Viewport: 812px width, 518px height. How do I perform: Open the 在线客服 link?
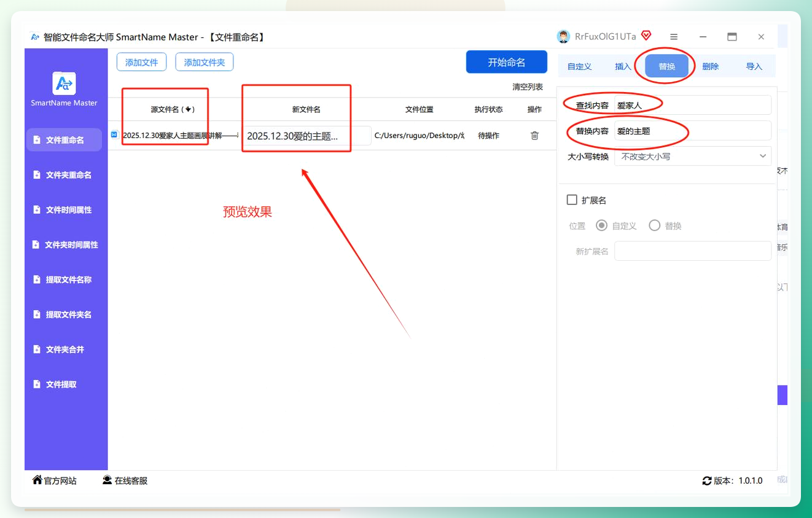[125, 481]
